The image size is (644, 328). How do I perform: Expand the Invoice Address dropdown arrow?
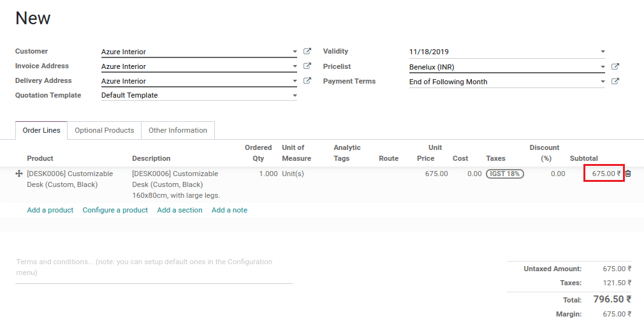click(295, 66)
